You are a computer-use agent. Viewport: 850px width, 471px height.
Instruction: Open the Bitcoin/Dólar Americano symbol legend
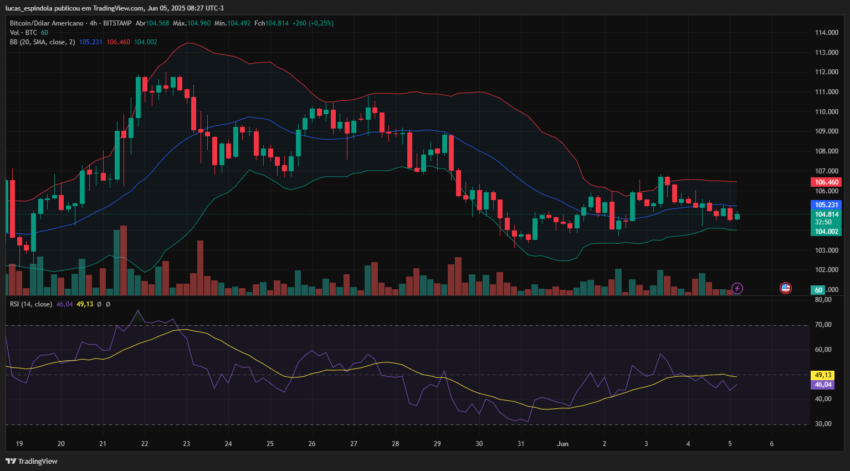coord(47,23)
